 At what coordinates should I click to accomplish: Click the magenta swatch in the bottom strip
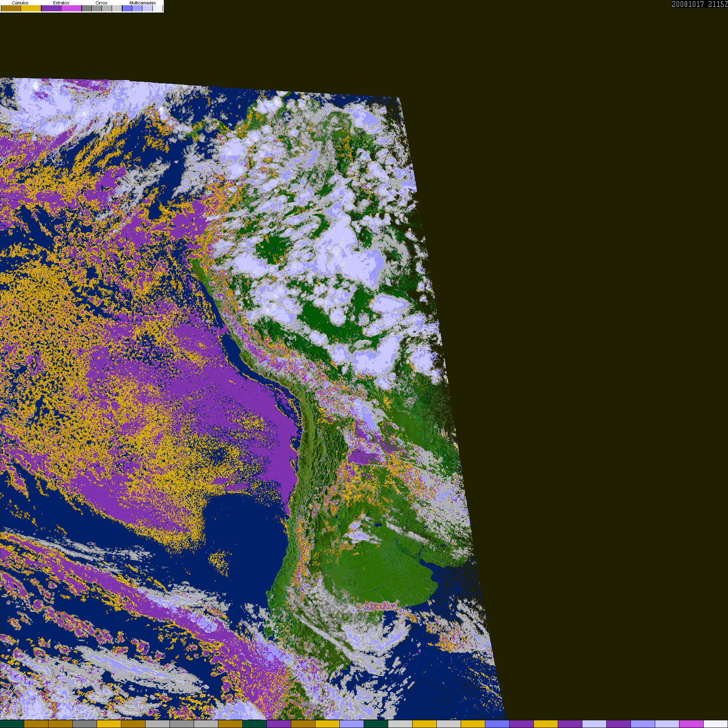tap(692, 724)
